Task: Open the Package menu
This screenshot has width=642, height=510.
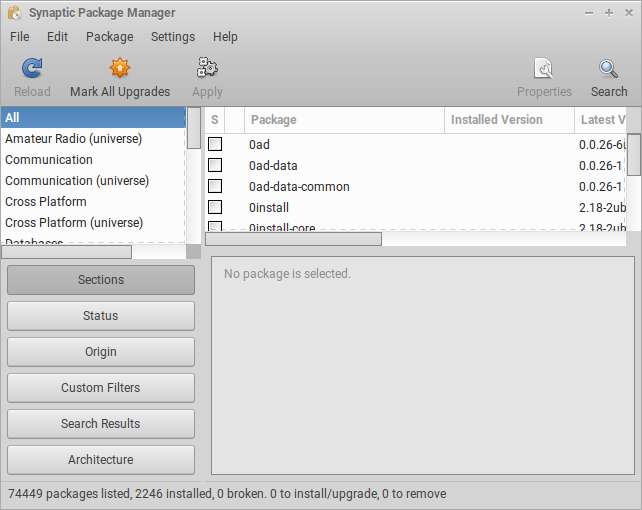Action: [109, 37]
